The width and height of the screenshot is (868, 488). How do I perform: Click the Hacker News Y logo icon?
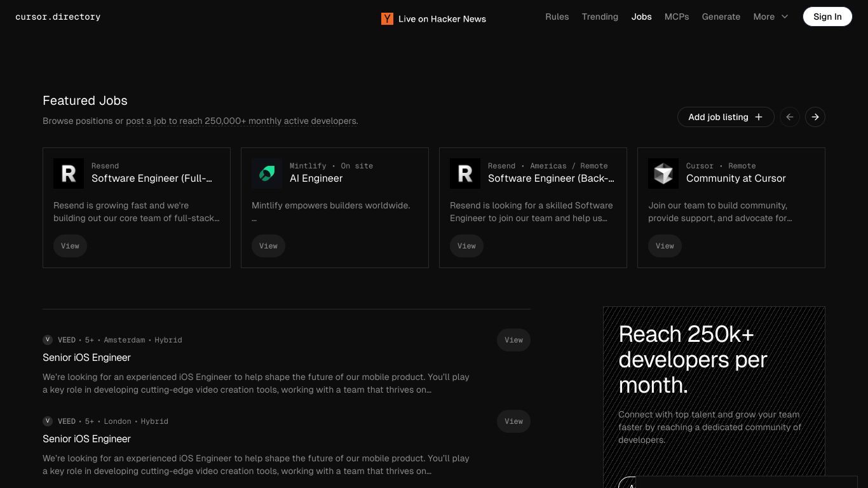click(387, 19)
